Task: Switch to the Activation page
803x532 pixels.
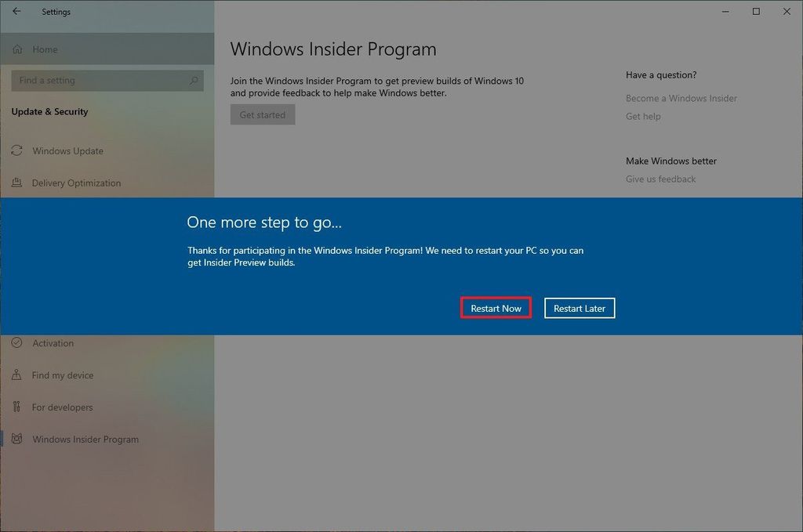Action: point(54,343)
